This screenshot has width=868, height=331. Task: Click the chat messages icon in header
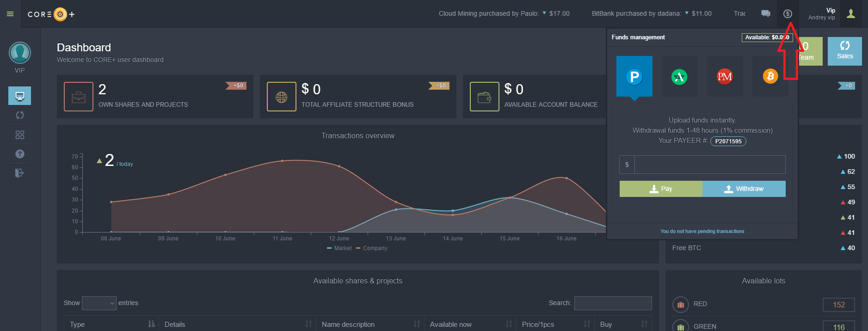(x=765, y=14)
